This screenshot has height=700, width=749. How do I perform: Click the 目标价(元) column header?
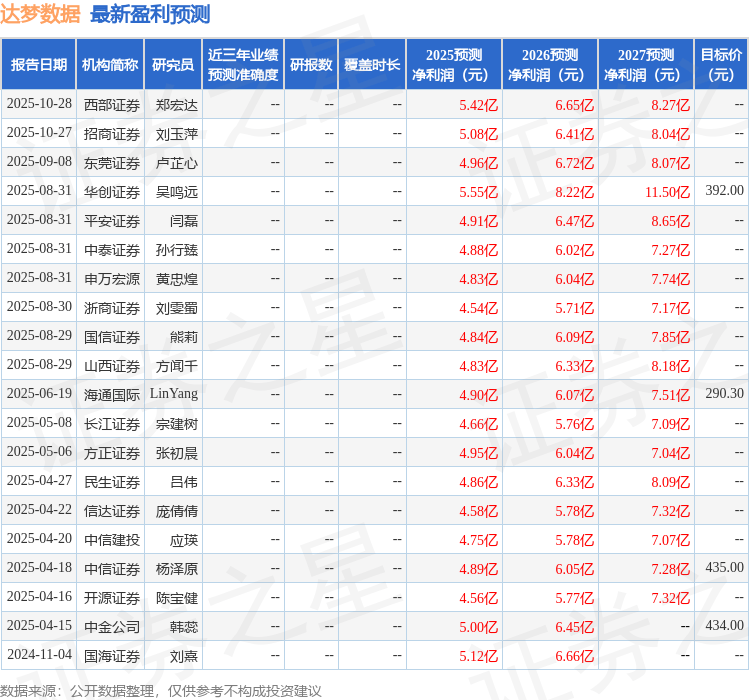(721, 65)
